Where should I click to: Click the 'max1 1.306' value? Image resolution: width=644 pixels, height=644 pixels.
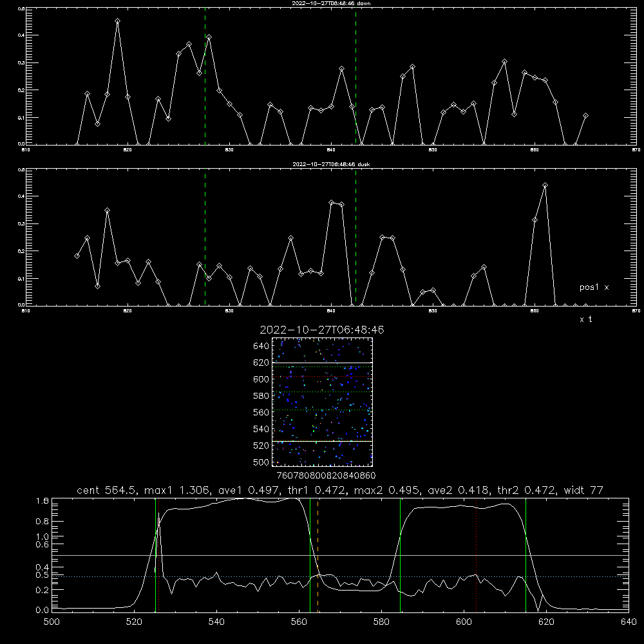178,490
